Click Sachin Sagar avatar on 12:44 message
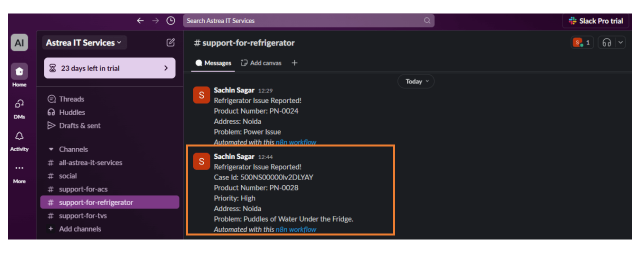The width and height of the screenshot is (644, 253). (201, 161)
